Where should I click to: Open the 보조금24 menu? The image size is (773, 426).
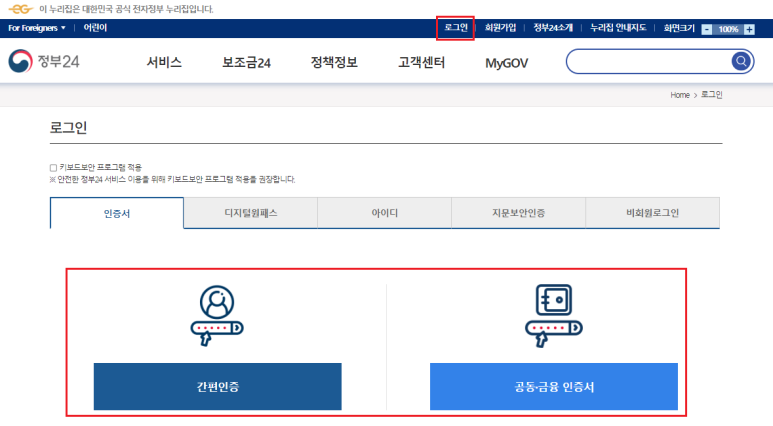click(246, 63)
